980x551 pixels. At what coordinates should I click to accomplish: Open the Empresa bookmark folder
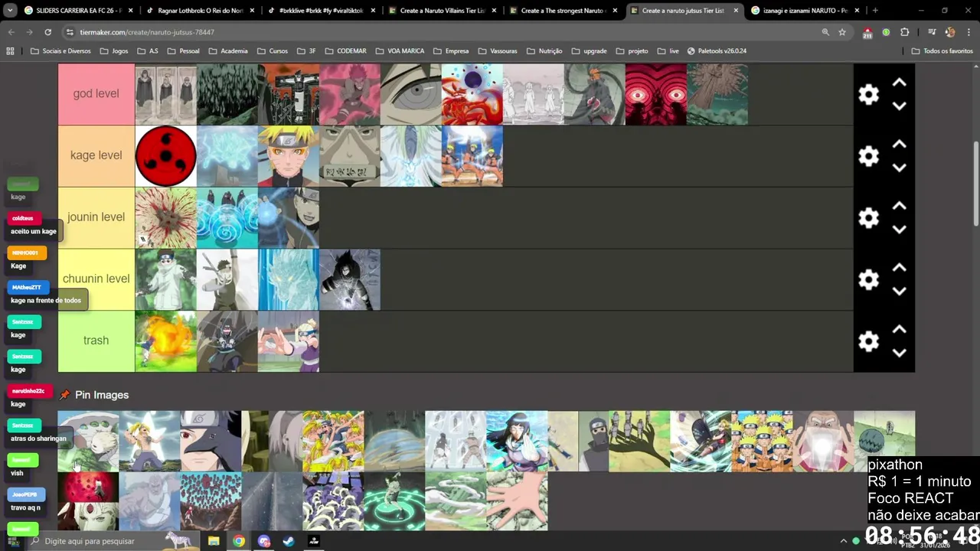point(450,51)
